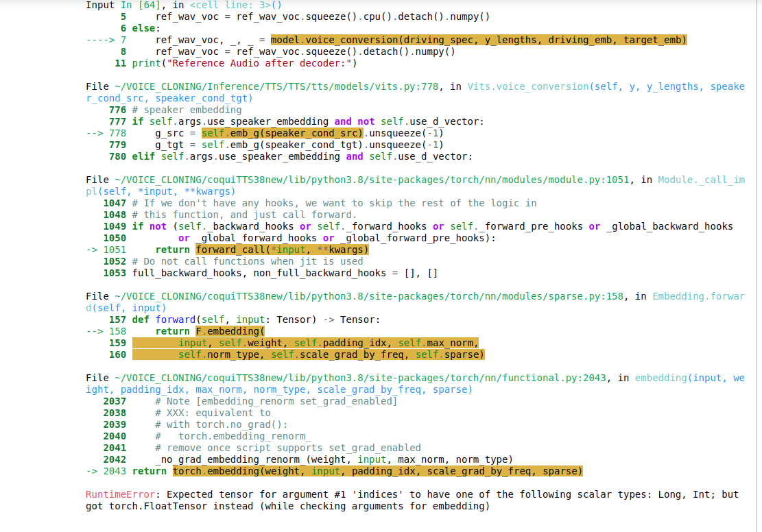Click the highlighted F.embedding( call

230,331
